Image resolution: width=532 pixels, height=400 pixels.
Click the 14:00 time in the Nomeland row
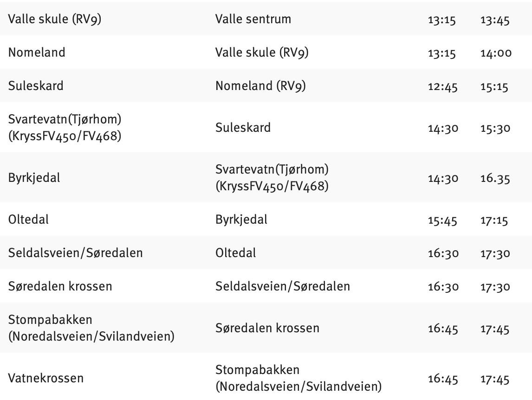(496, 53)
